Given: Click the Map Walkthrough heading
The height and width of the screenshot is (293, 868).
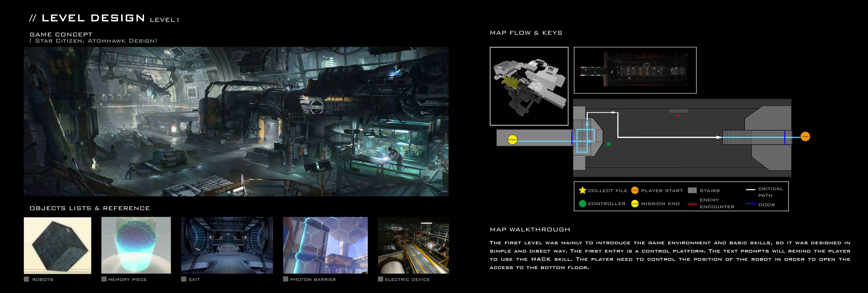Looking at the screenshot, I should tap(530, 229).
